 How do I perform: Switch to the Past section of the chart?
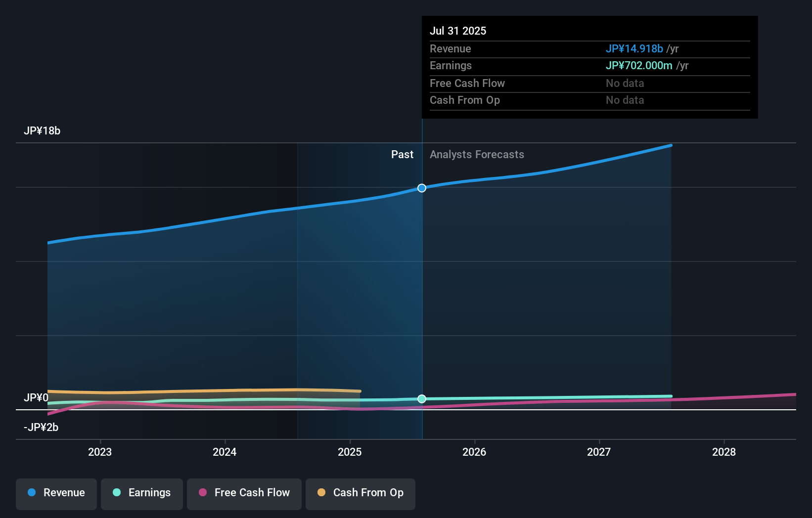pos(402,154)
